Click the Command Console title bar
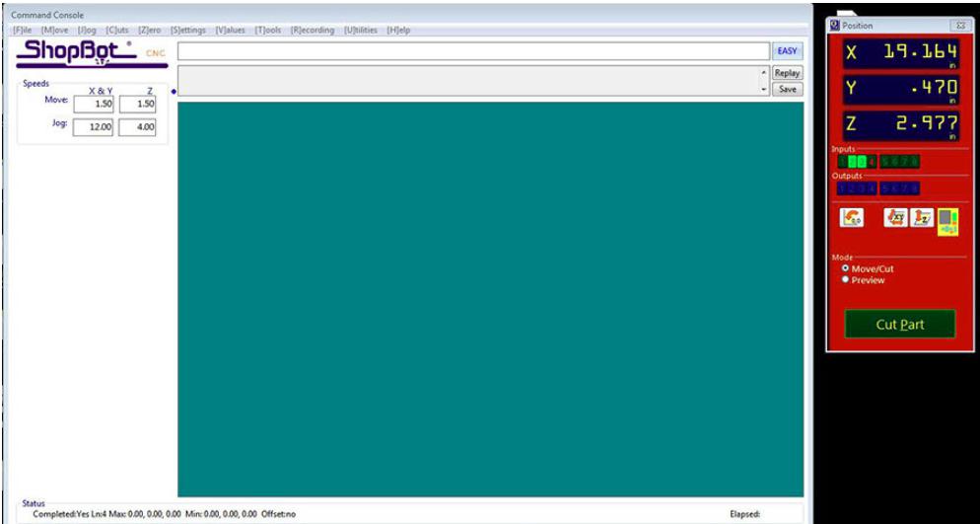Viewport: 980px width, 524px height. pos(406,15)
